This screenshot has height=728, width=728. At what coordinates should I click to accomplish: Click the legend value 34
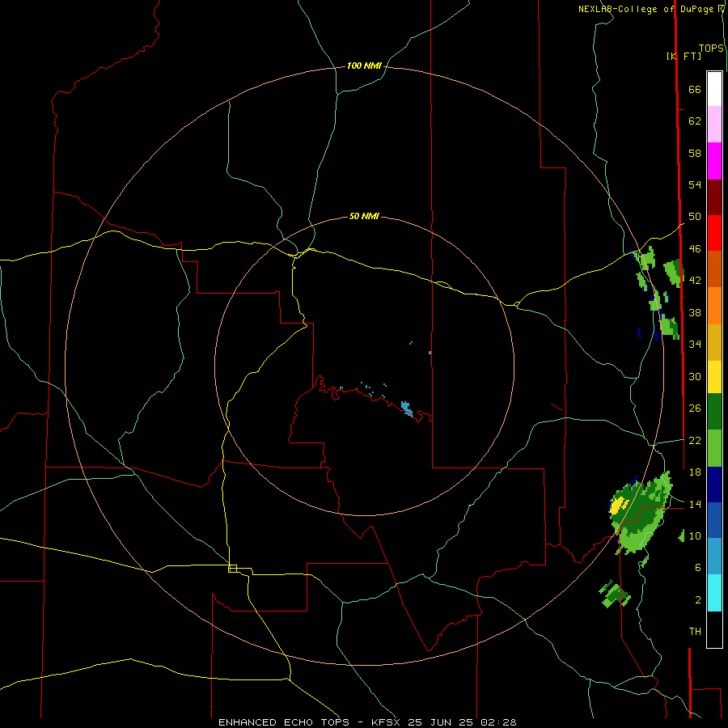tap(695, 344)
